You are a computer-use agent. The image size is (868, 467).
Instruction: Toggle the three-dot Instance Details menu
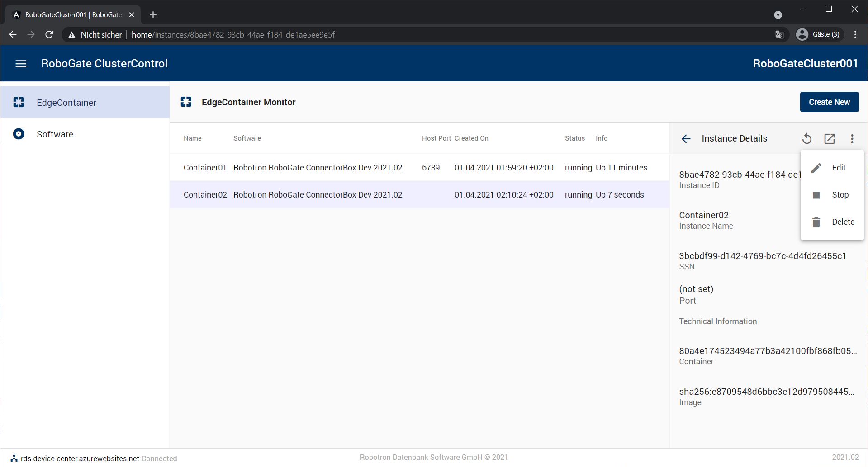pos(852,139)
